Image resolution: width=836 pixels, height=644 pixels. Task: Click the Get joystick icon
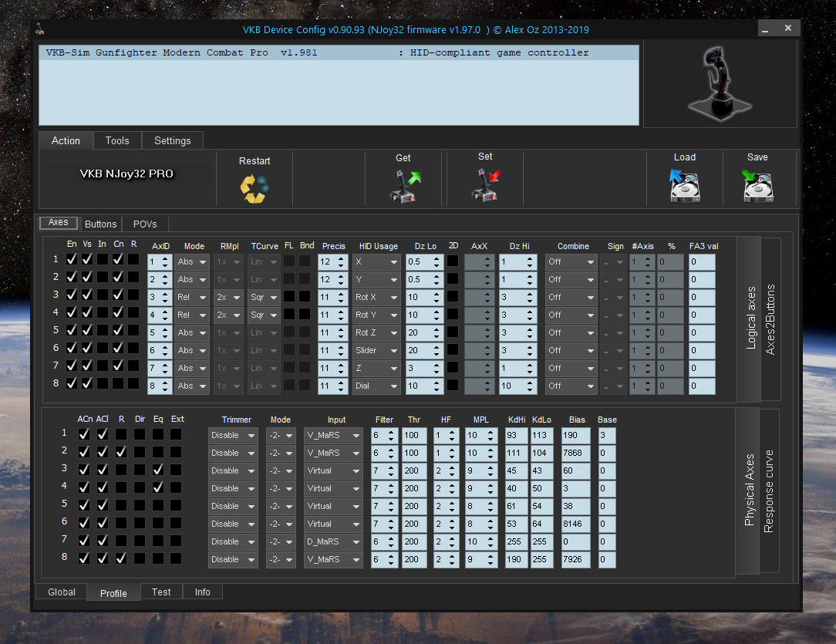tap(405, 187)
